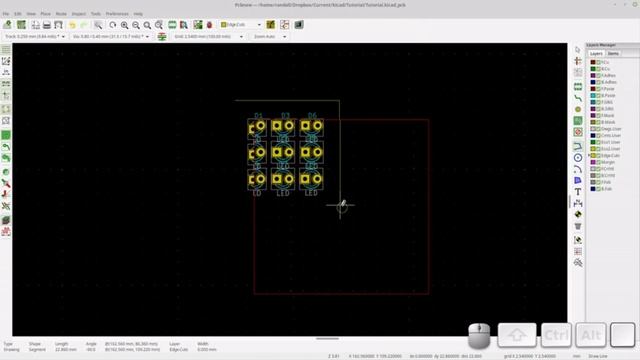This screenshot has height=360, width=640.
Task: Open the Find tool
Action: point(98,25)
